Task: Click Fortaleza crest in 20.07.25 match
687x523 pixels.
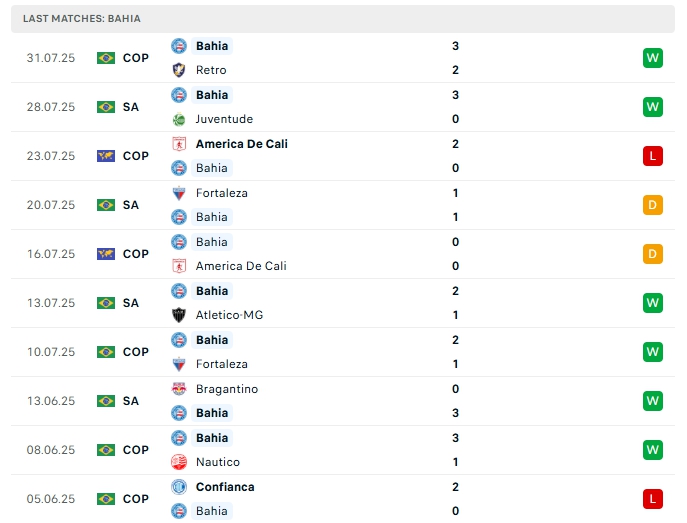Action: click(179, 193)
